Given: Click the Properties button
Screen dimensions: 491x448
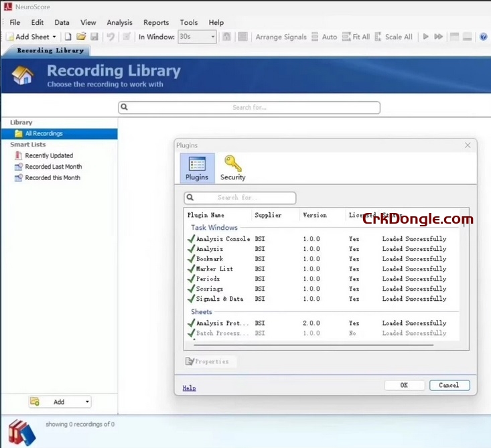Looking at the screenshot, I should [x=210, y=362].
